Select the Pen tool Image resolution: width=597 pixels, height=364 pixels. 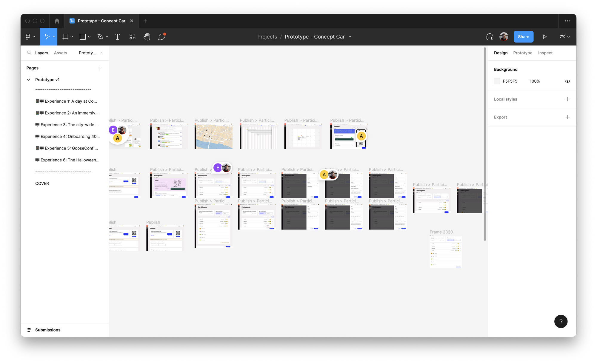100,36
